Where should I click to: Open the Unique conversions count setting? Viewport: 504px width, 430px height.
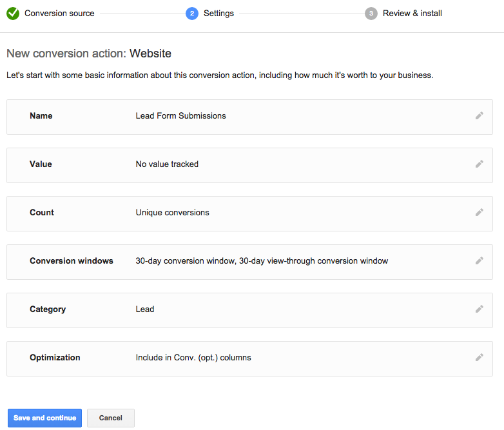[x=172, y=213]
